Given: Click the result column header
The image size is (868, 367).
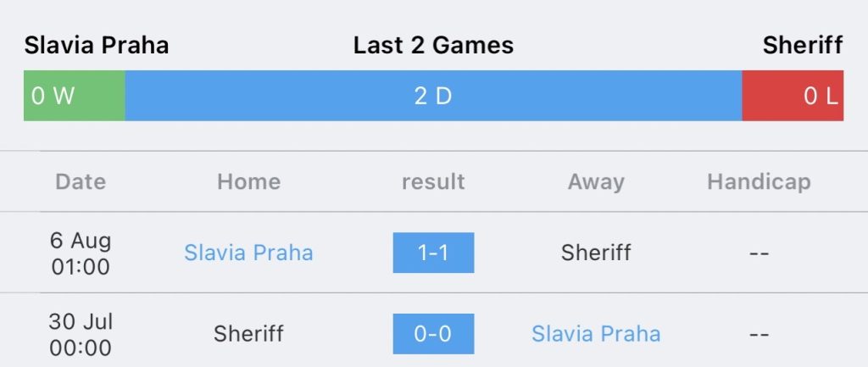Looking at the screenshot, I should point(433,181).
